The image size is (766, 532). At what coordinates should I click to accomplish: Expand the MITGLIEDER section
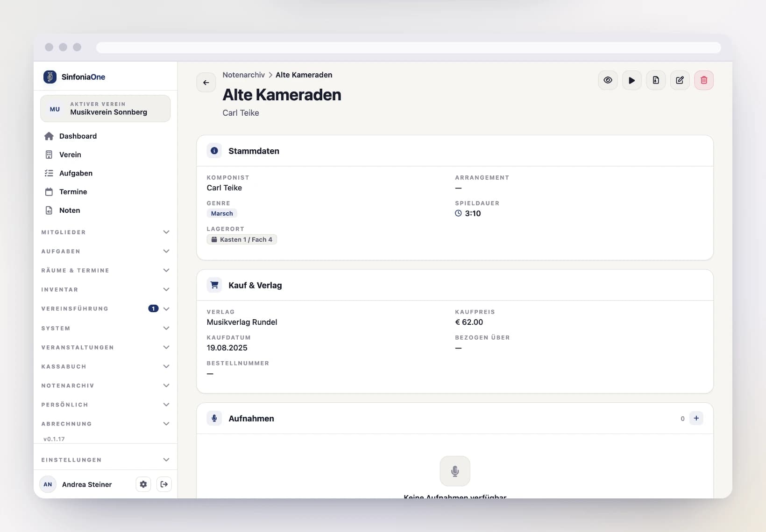(x=106, y=232)
